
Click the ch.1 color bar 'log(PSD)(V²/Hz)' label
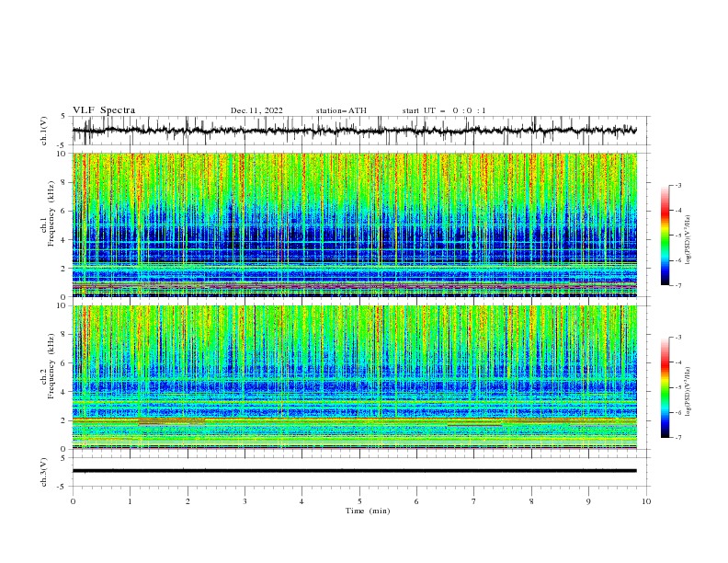tap(688, 240)
